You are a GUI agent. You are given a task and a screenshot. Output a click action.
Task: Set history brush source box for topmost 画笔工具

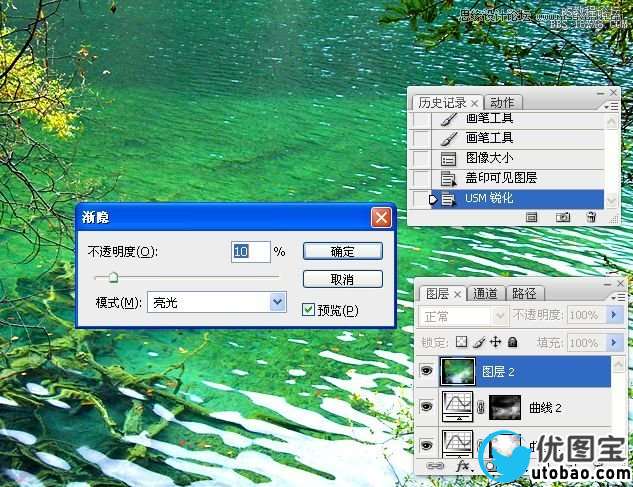(x=421, y=120)
